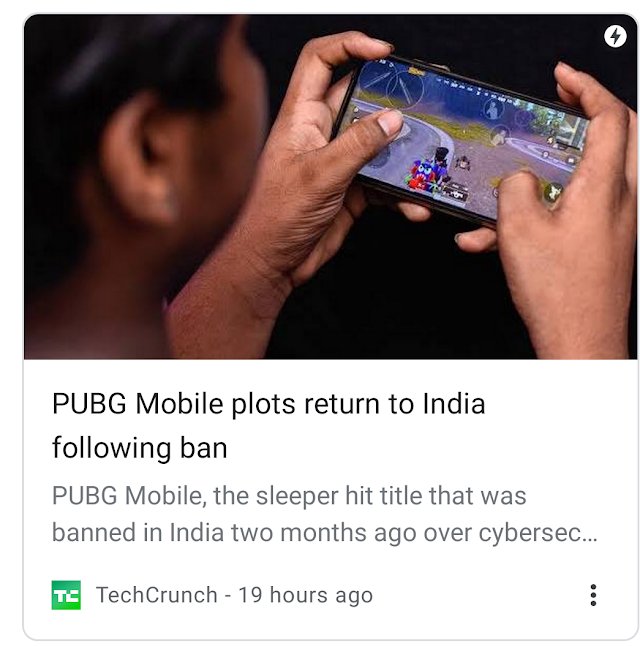Viewport: 640px width, 646px height.
Task: Click the snippet line 'banned in India two months'
Action: coord(211,532)
